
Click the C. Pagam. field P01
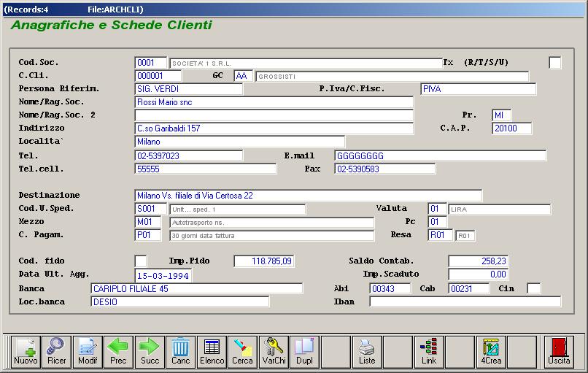pos(148,235)
